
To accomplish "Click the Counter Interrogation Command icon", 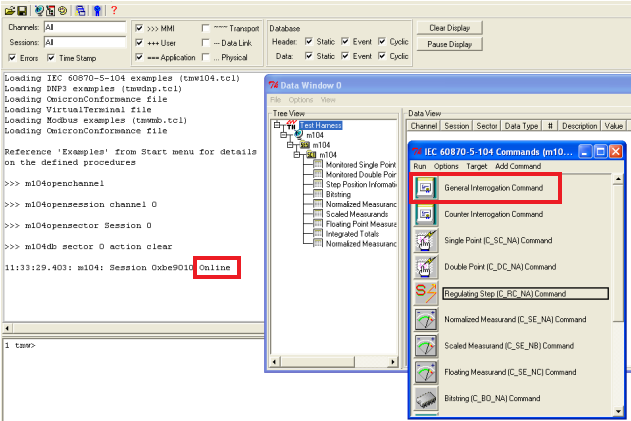I will [x=424, y=214].
